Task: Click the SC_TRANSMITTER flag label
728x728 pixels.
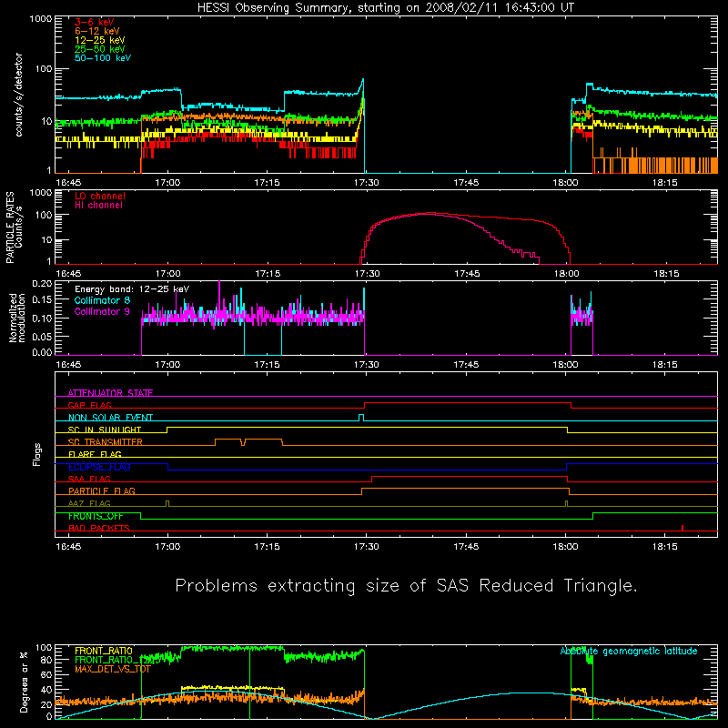Action: click(x=105, y=442)
